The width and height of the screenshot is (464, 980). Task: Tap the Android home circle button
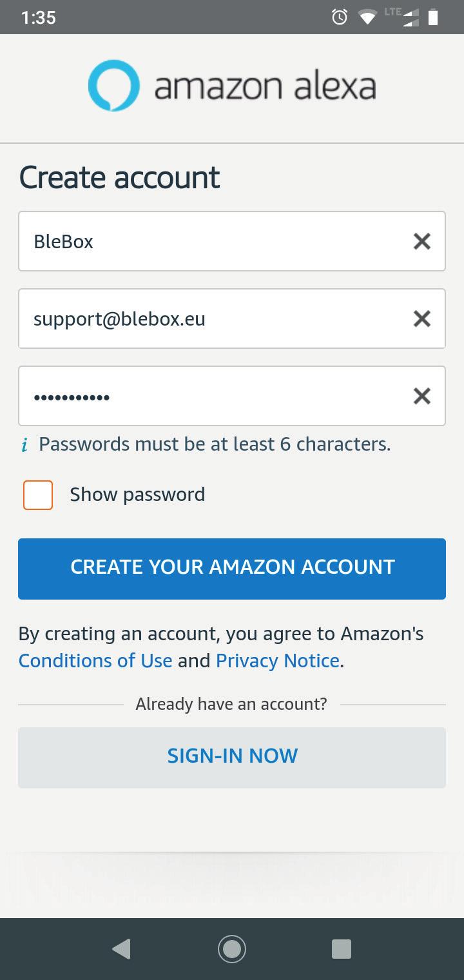pyautogui.click(x=232, y=948)
